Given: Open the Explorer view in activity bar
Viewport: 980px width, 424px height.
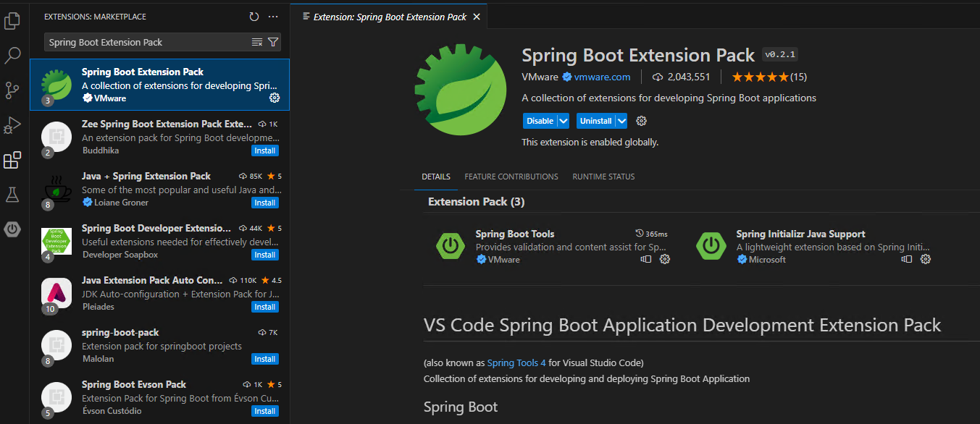Looking at the screenshot, I should tap(12, 21).
